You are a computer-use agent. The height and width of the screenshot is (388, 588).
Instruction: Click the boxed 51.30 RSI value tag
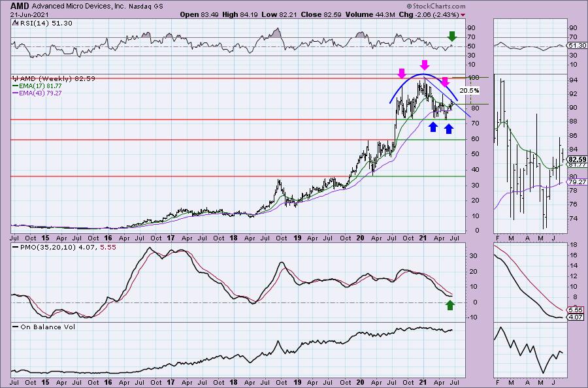(x=578, y=45)
